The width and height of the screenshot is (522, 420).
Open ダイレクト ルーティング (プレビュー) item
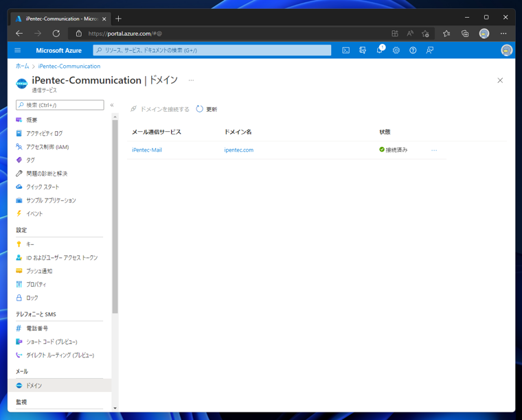pos(60,355)
